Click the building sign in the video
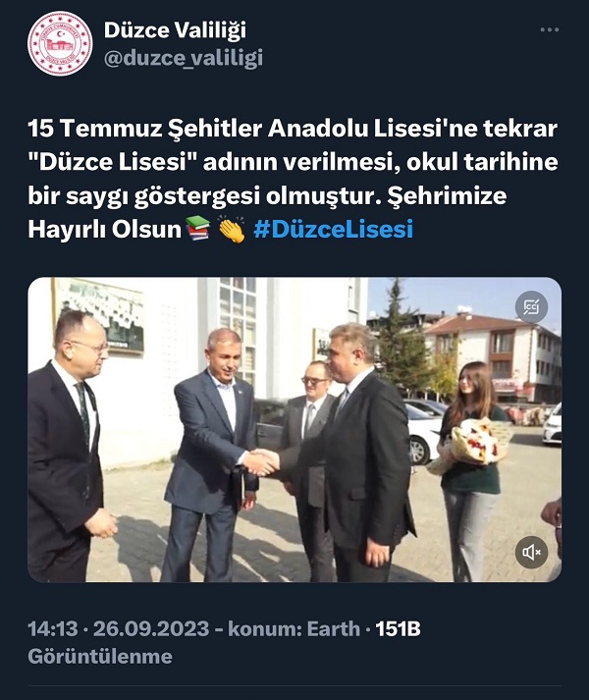The height and width of the screenshot is (700, 589). pos(99,315)
